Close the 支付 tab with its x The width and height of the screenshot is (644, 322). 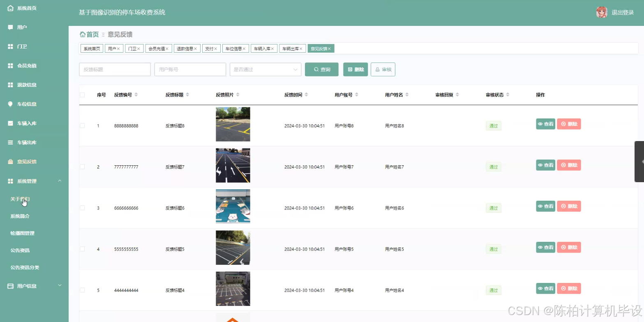[x=215, y=49]
